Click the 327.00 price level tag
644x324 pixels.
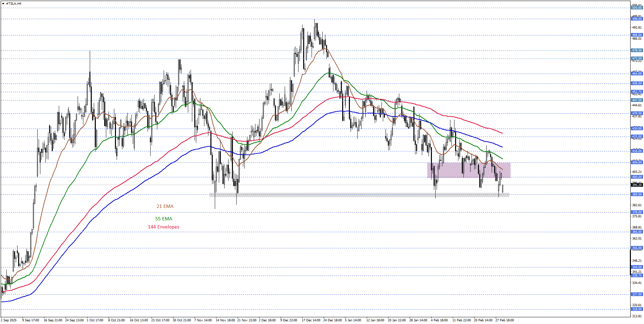tap(637, 294)
